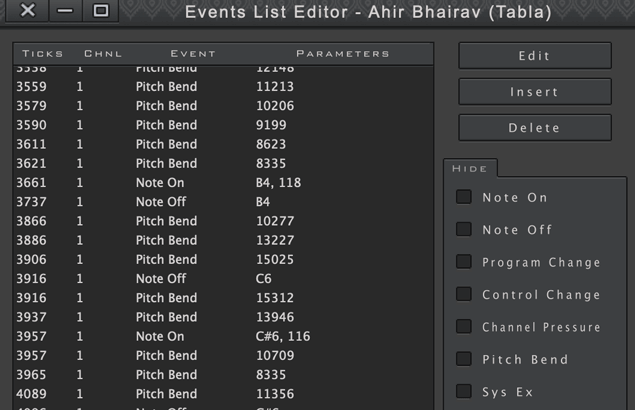The width and height of the screenshot is (635, 410).
Task: Select the Note On C#6, 116 row
Action: pyautogui.click(x=222, y=337)
